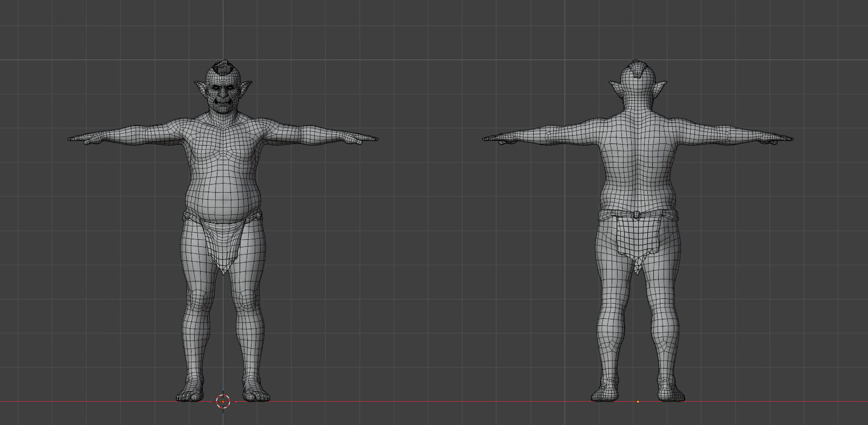
Task: Click the red-white 3D cursor
Action: point(223,401)
